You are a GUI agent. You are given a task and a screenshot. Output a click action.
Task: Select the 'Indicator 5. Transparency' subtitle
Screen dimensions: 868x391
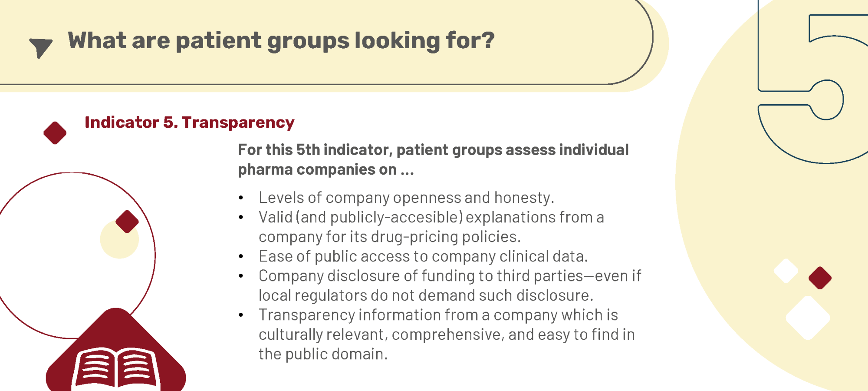pos(190,123)
